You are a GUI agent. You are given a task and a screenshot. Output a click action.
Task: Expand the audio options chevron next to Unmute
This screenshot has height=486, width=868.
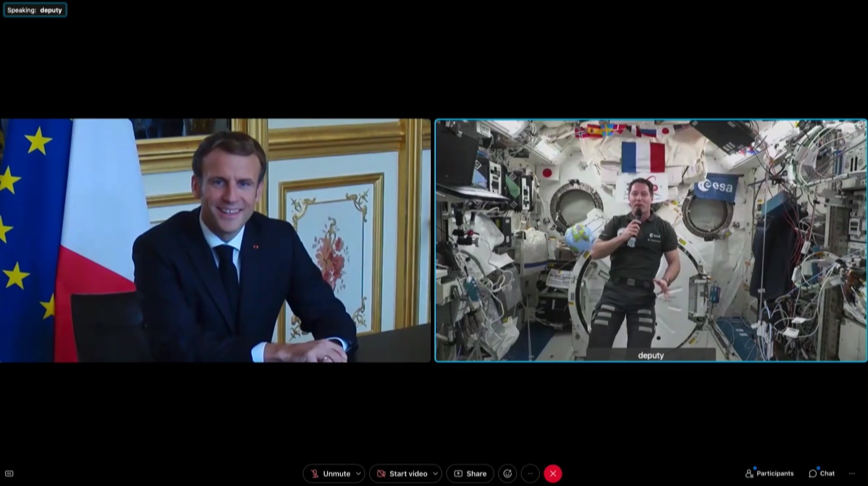tap(358, 473)
